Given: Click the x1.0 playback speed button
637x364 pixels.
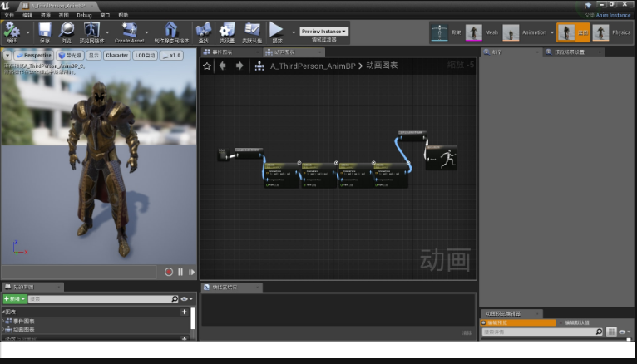Looking at the screenshot, I should pos(172,55).
